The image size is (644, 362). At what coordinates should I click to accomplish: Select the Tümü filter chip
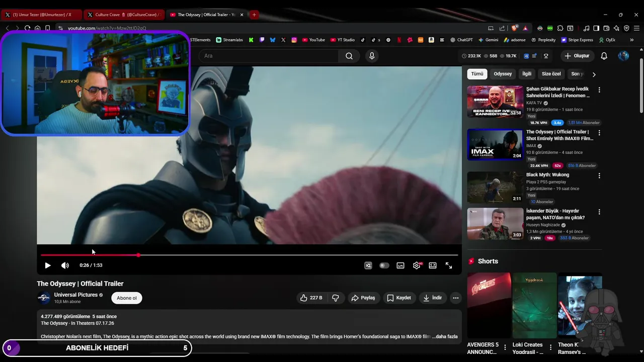[477, 74]
